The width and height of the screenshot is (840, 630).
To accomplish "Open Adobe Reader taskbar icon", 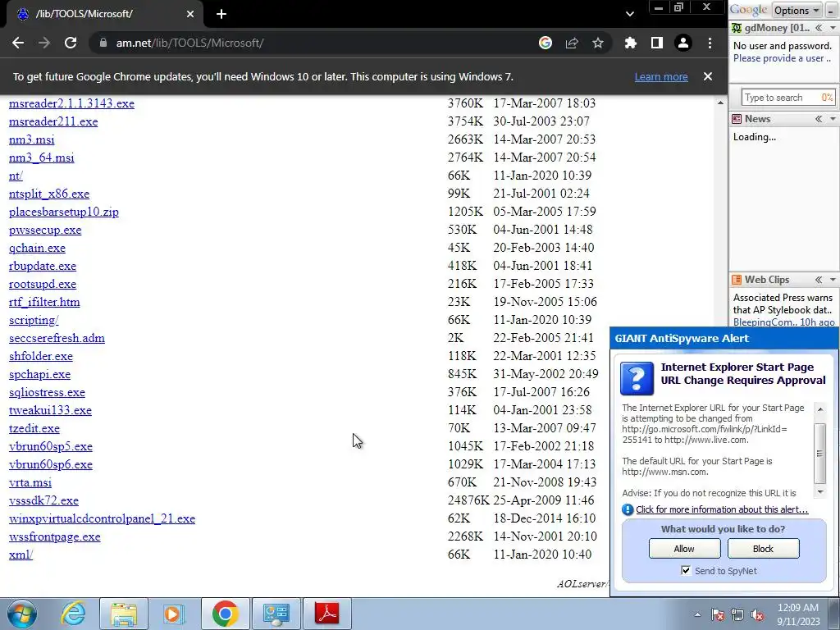I will [327, 614].
